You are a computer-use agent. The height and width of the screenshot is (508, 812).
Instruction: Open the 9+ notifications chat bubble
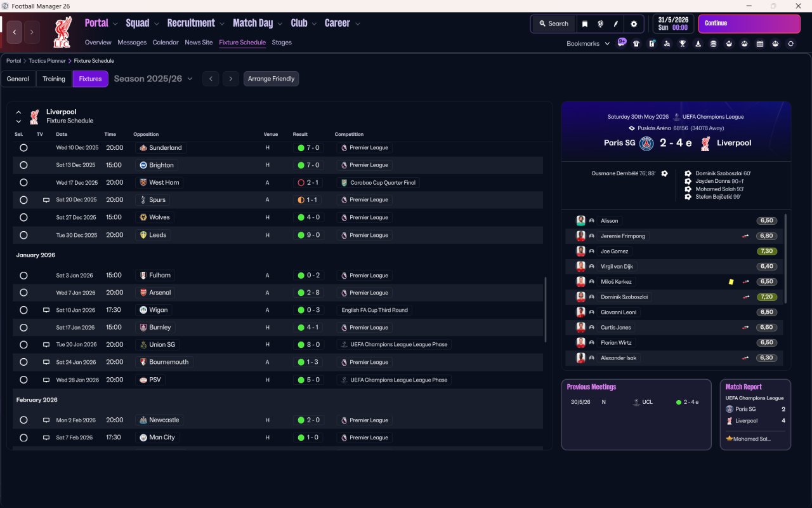pyautogui.click(x=622, y=43)
